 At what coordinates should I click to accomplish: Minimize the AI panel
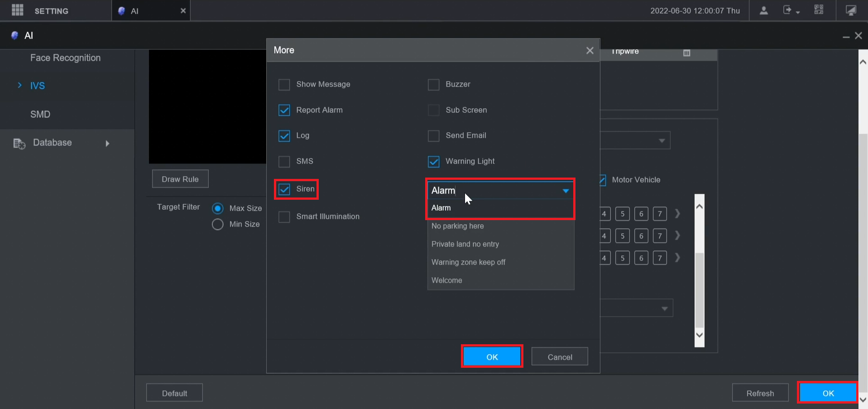(x=846, y=36)
